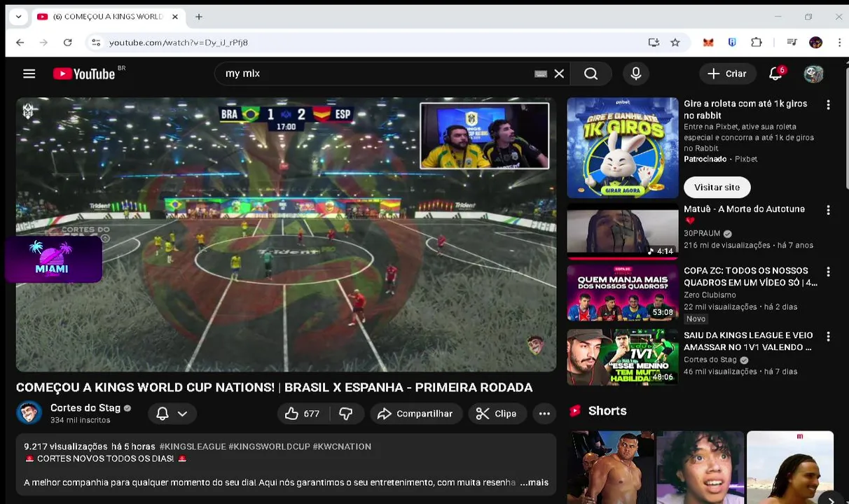Bookmark this page with the star icon
The height and width of the screenshot is (504, 849).
pos(675,43)
